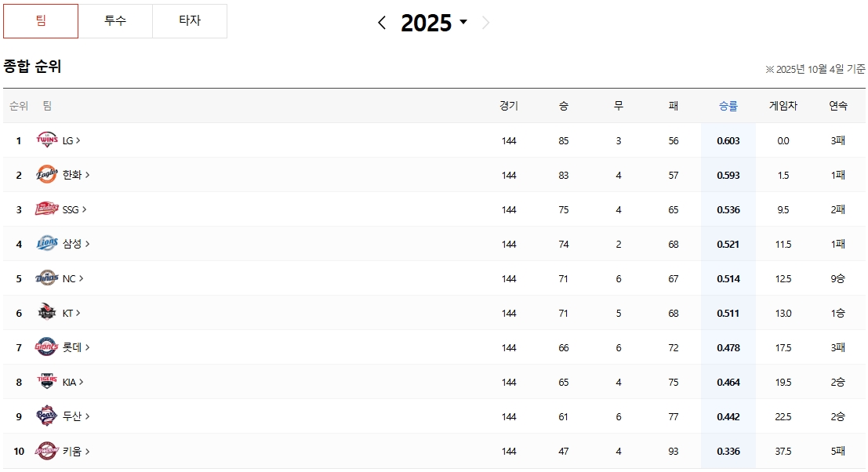Click the Kiwoom Heroes team logo
Viewport: 868px width, 472px height.
coord(47,451)
